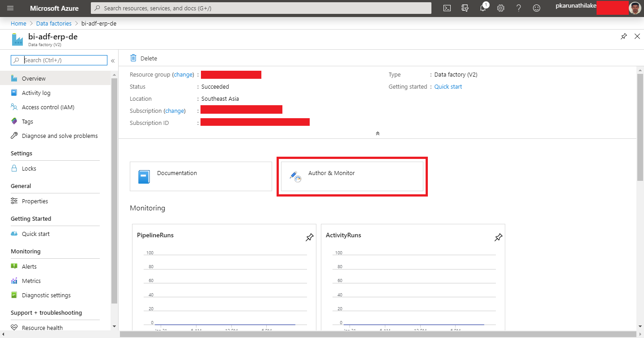
Task: Open the portal settings gear
Action: tap(500, 8)
